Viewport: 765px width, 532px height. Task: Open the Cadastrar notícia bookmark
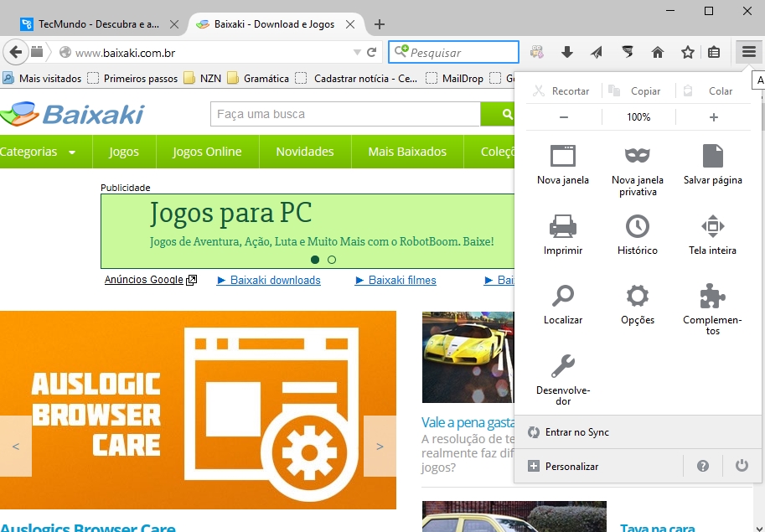click(356, 78)
